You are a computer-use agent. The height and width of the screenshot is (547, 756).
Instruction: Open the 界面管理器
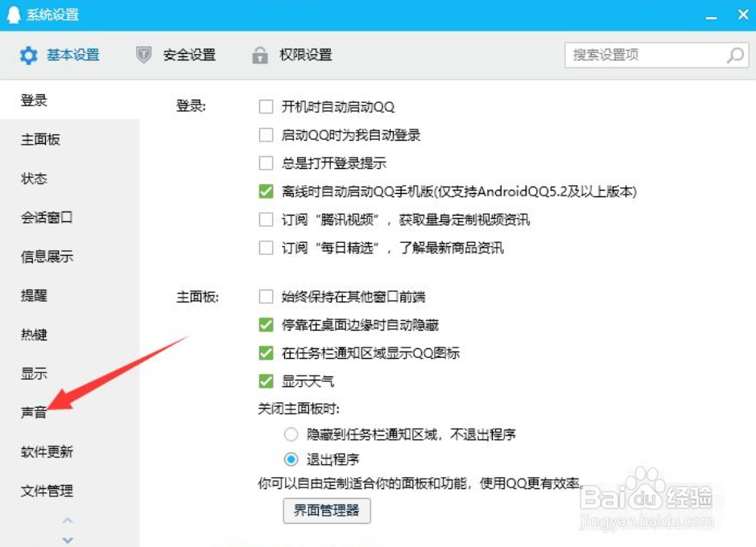pyautogui.click(x=326, y=511)
